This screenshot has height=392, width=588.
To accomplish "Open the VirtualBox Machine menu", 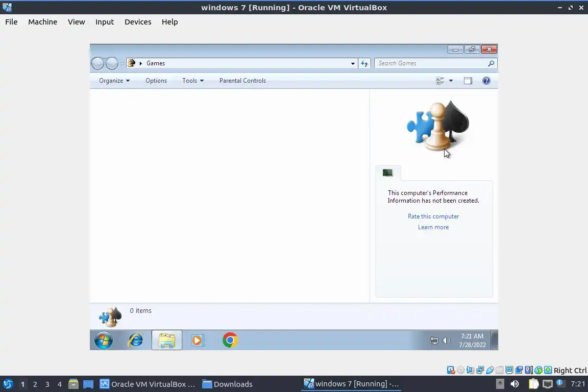I will point(43,22).
